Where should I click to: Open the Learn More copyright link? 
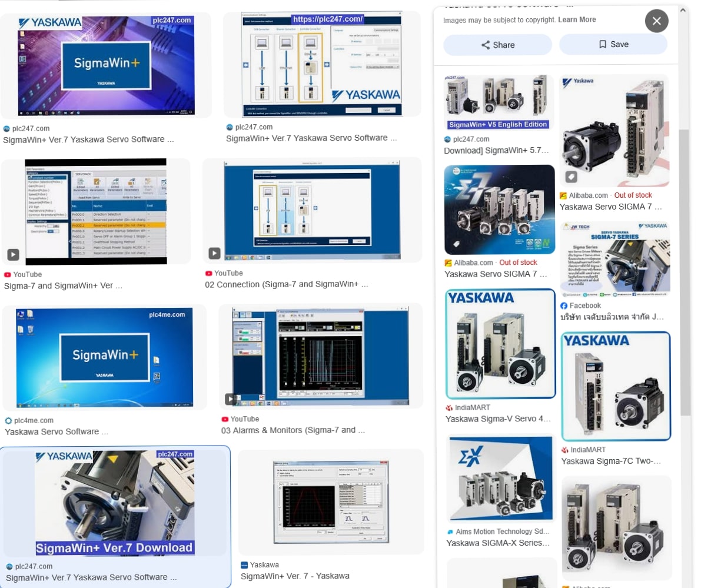pos(577,19)
